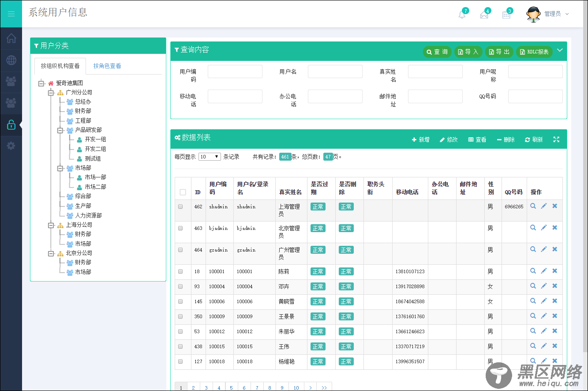Collapse the 查询内容 panel with chevron
This screenshot has height=391, width=588.
coord(560,50)
